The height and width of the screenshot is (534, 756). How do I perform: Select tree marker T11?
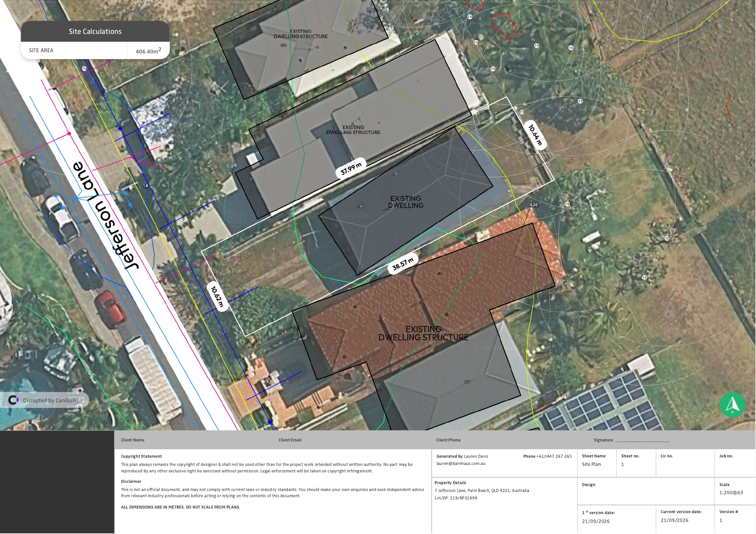493,69
